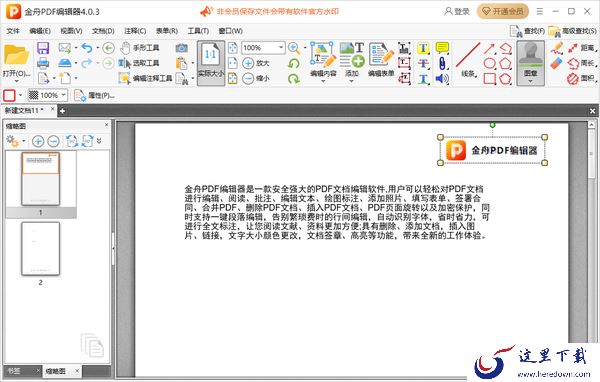
Task: Switch to the Bookmarks (书签) tab
Action: point(15,371)
